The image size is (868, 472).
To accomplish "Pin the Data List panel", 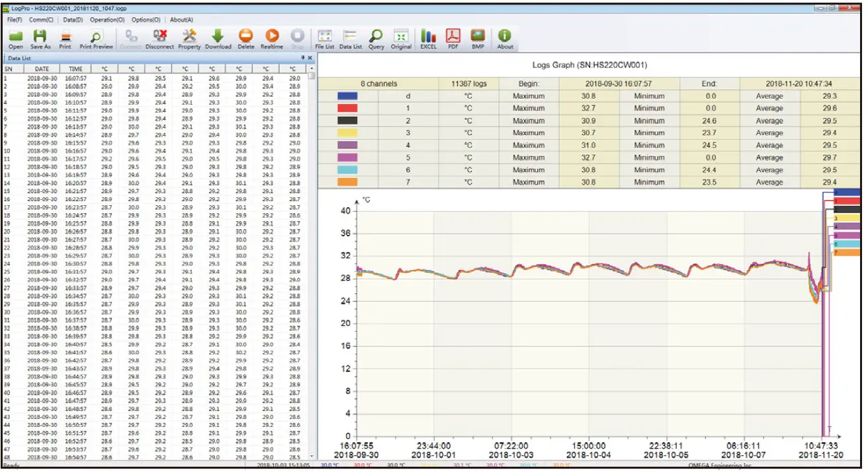I will coord(303,58).
